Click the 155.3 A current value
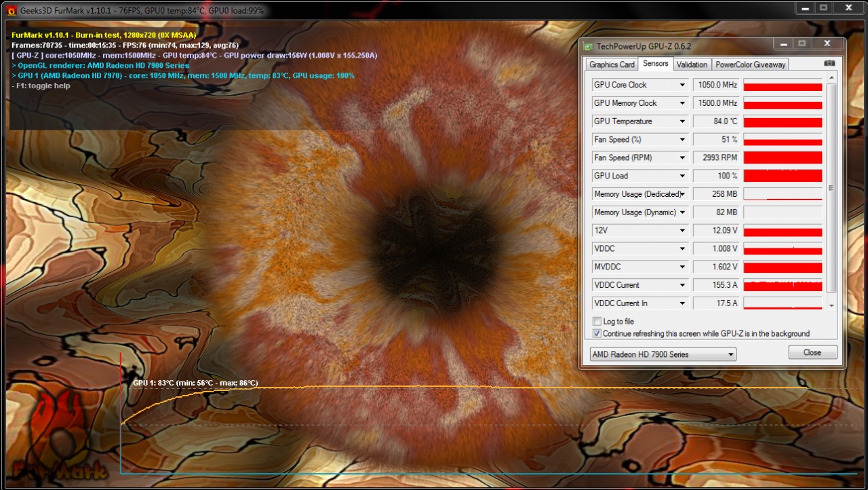 [716, 285]
